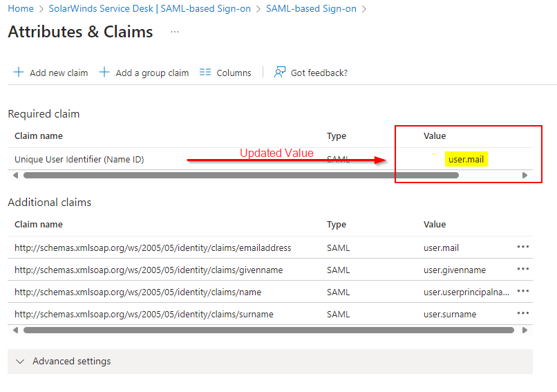Click the Add a group claim plus icon
Screen dimensions: 557x392
pos(104,72)
